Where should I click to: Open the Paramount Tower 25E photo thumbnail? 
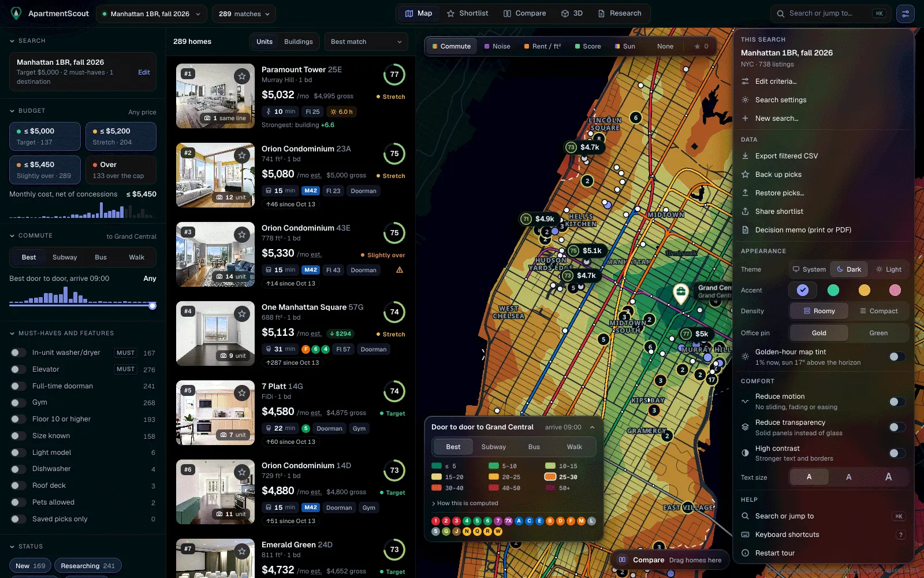pyautogui.click(x=215, y=96)
